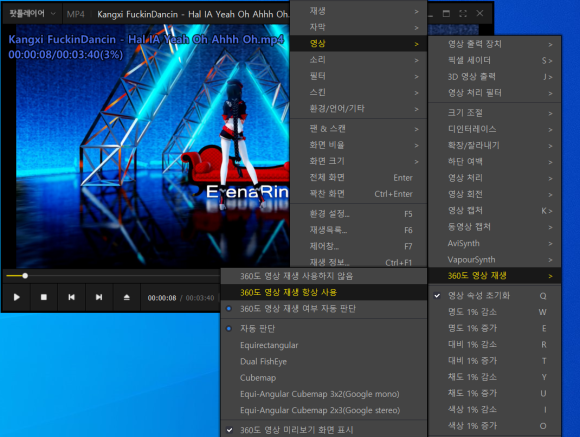Expand 영상 처리 필터 submenu
580x437 pixels.
click(x=495, y=93)
